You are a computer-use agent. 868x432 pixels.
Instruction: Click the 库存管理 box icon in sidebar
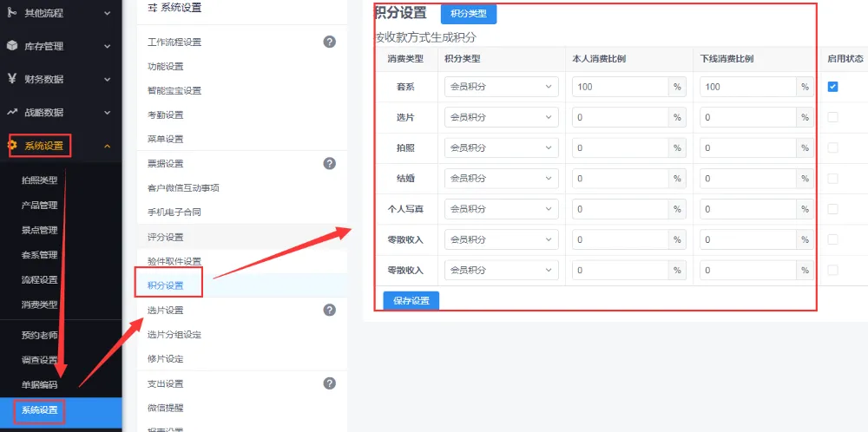pyautogui.click(x=12, y=46)
